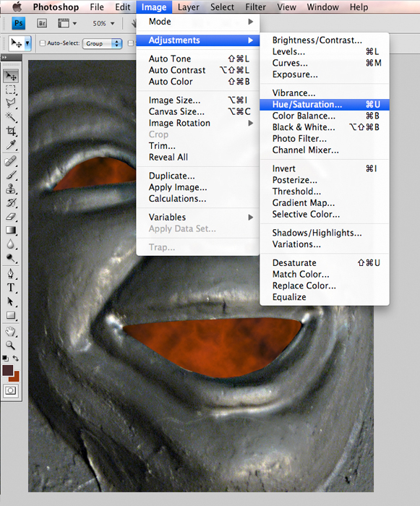Open the Help menu

(x=359, y=7)
